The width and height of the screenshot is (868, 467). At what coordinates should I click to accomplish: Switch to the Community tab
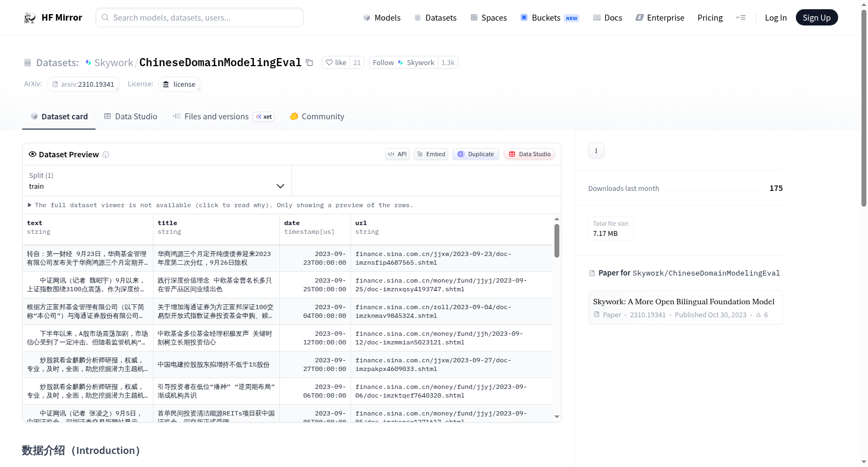317,117
